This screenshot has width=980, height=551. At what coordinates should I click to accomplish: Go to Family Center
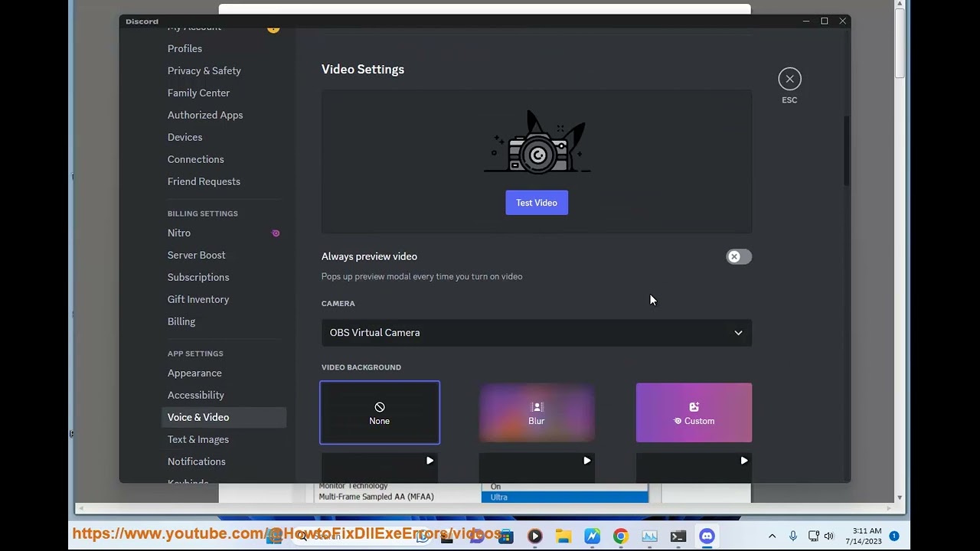coord(198,93)
